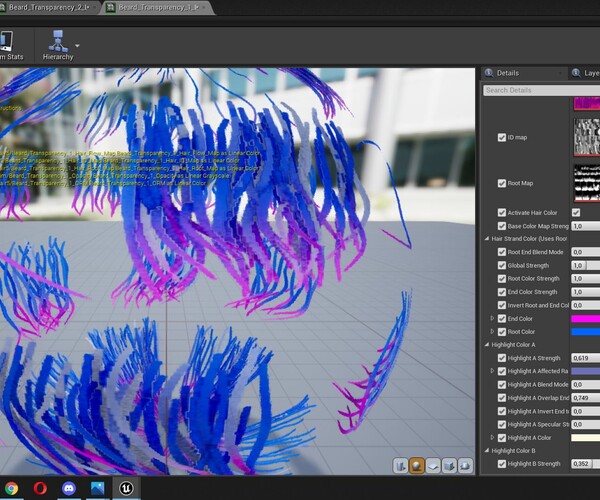
Task: Open the Layers panel tab
Action: coord(585,73)
